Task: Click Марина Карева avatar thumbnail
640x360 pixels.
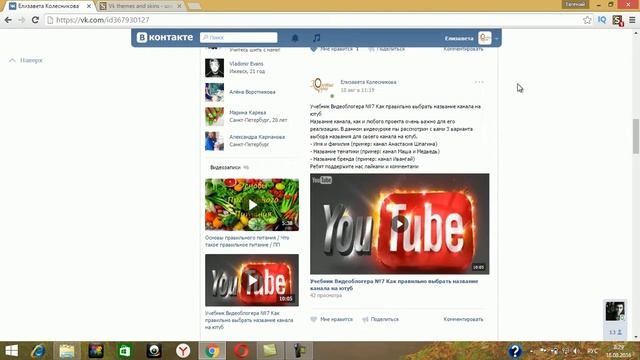Action: pyautogui.click(x=214, y=117)
